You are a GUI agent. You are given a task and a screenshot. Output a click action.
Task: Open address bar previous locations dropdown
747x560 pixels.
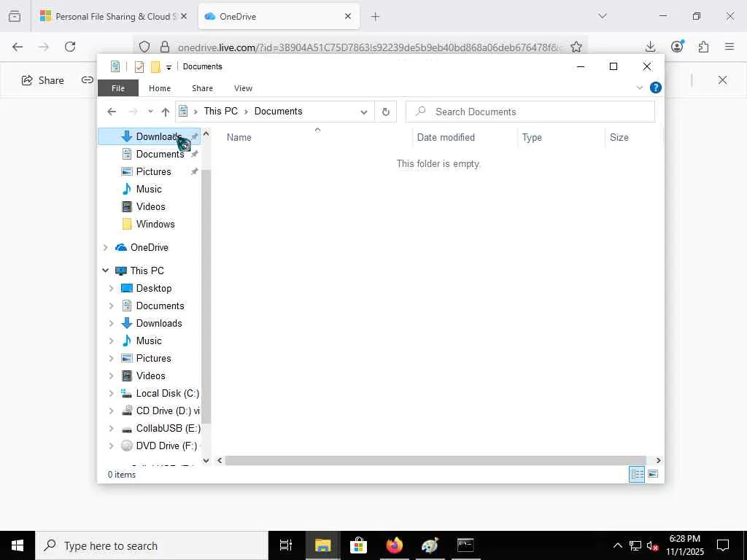(x=364, y=112)
